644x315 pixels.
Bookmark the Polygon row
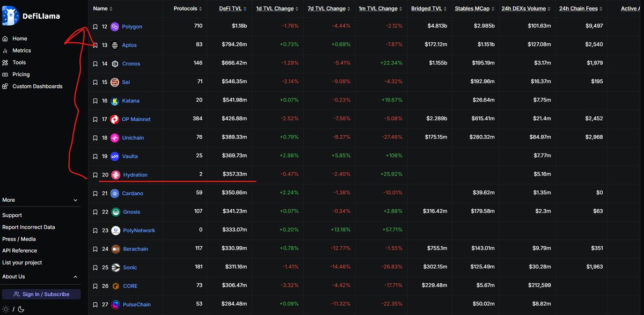[x=95, y=27]
